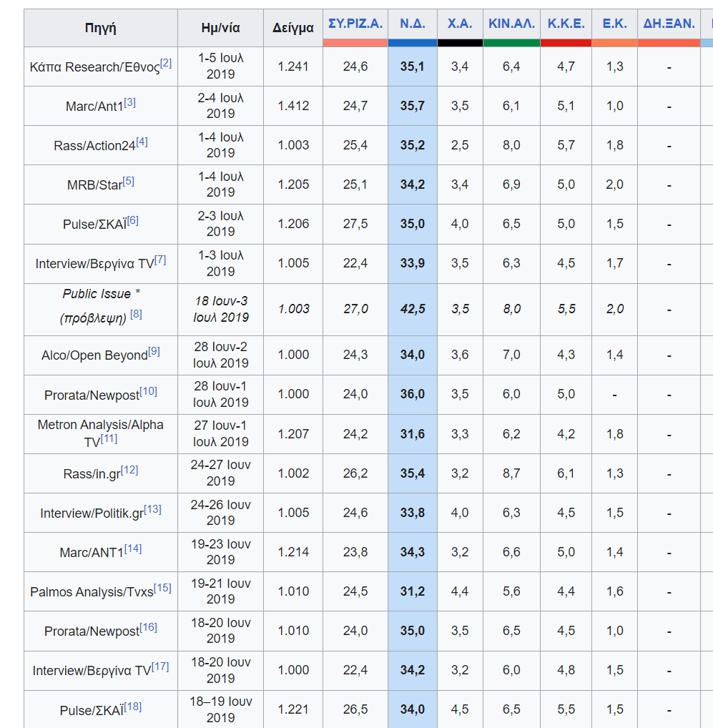Select the 35,7 Ν.Δ. cell for Marc/Ant1
The image size is (713, 728).
[x=412, y=106]
